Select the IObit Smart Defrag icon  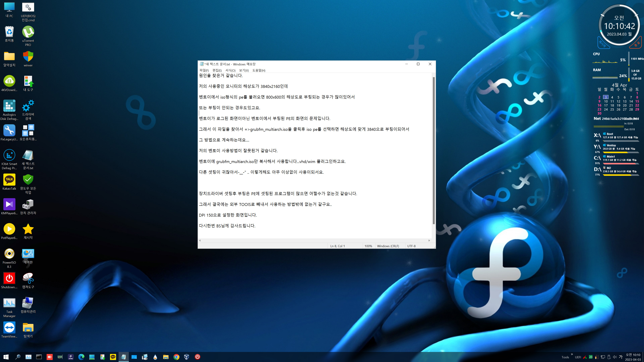pyautogui.click(x=9, y=159)
